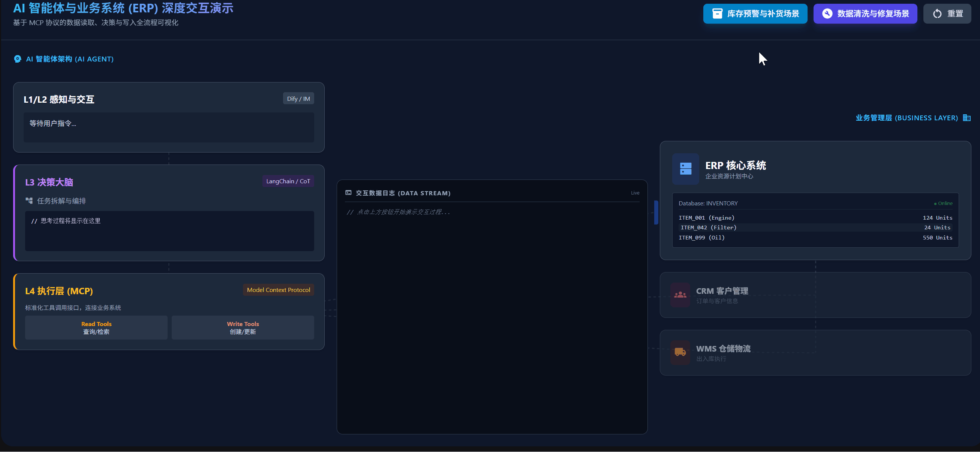Click the WMS warehouse truck icon

pos(680,352)
